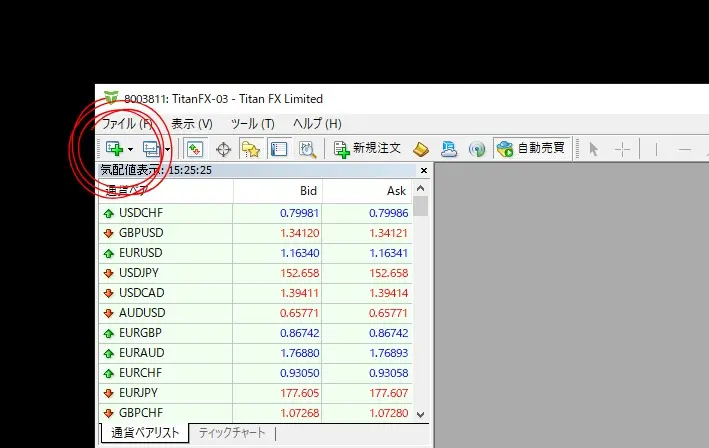709x448 pixels.
Task: Open the chart profiles icon
Action: pos(151,149)
